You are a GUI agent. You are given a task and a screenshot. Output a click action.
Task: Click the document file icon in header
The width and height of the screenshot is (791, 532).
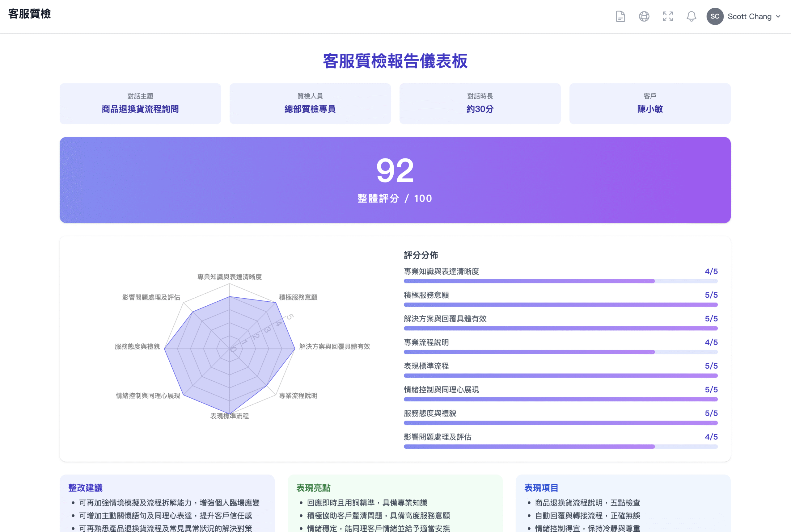[x=620, y=16]
